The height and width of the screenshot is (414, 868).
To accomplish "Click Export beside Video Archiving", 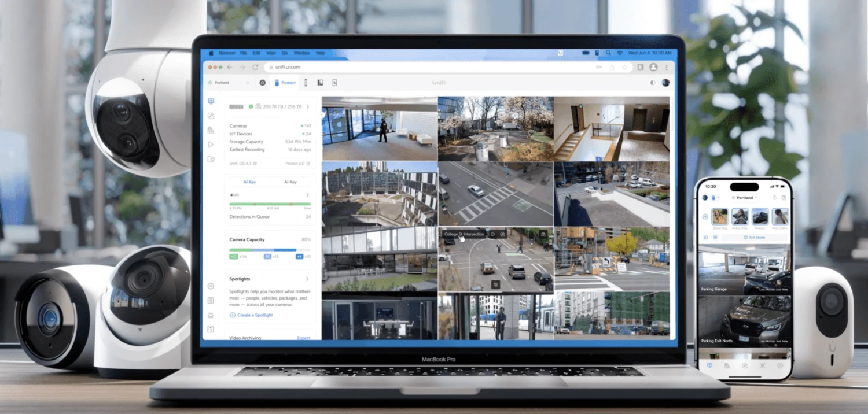I will pos(303,338).
